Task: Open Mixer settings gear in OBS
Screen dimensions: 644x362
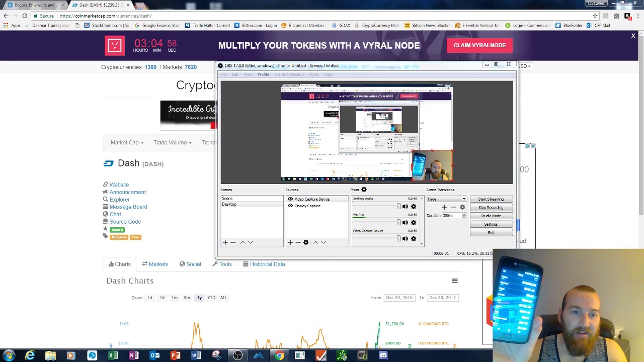Action: (364, 190)
